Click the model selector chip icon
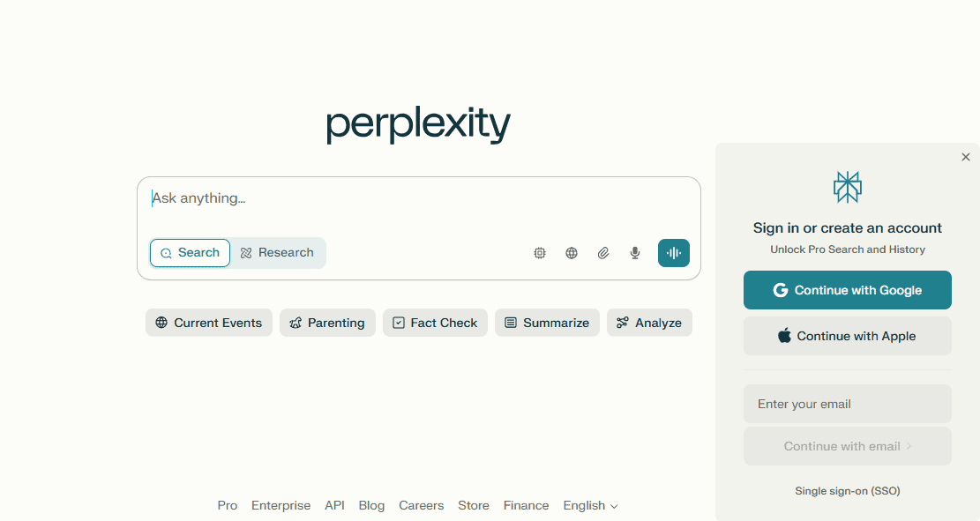 coord(539,253)
